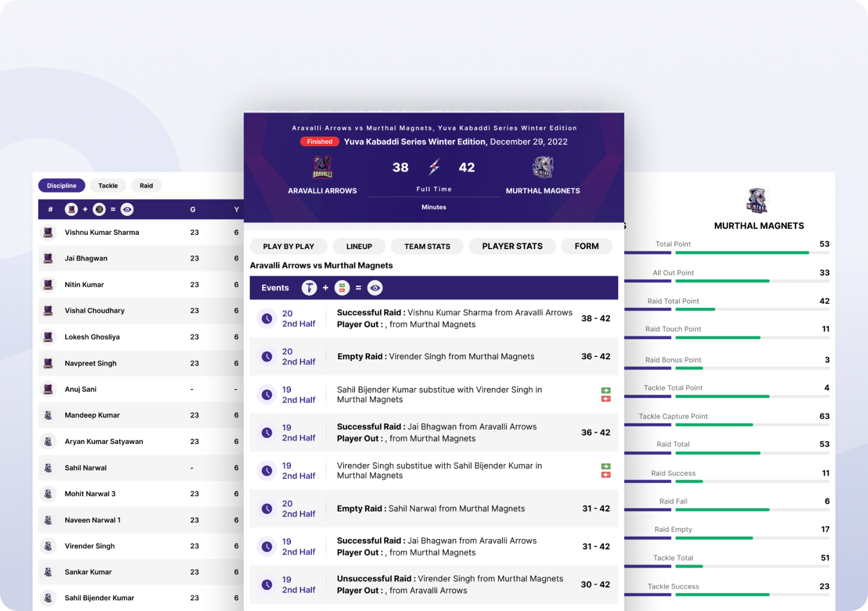Click the Murthal Magnets logo in scoreboard
The image size is (868, 611).
click(543, 168)
